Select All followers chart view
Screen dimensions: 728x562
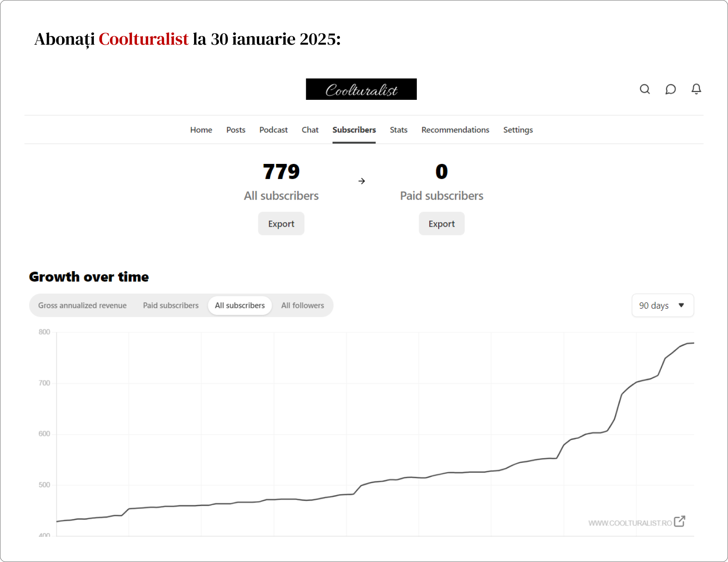click(x=303, y=305)
